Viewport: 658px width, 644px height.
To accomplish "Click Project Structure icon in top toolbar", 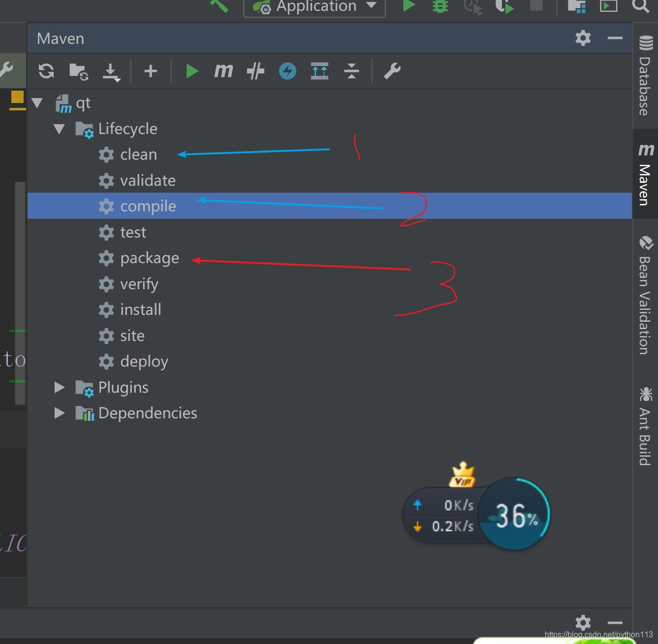I will click(x=576, y=6).
